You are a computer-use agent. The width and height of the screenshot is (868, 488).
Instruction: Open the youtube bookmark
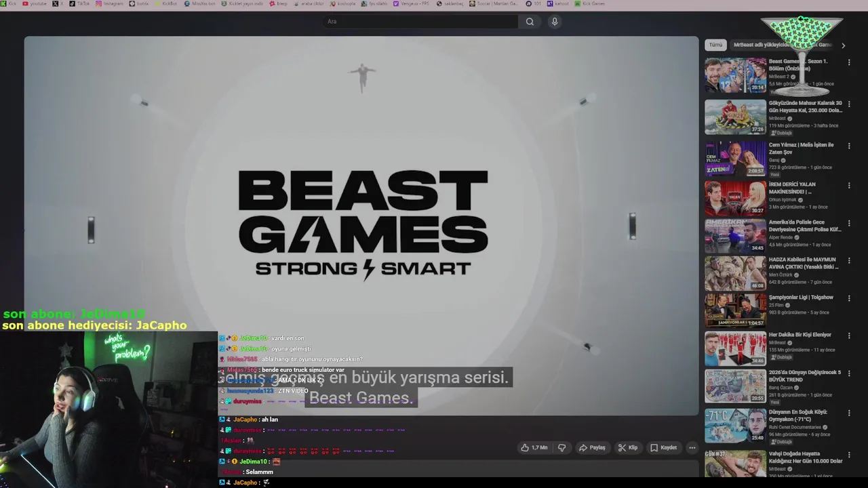(35, 3)
